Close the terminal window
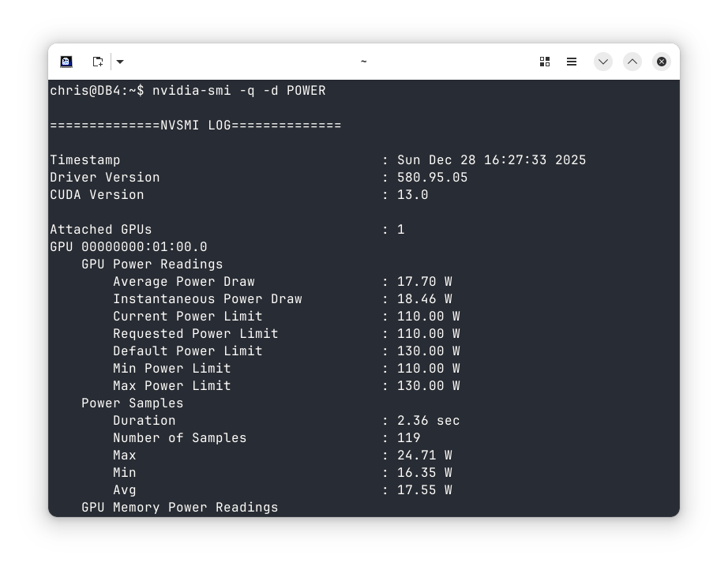 pyautogui.click(x=662, y=62)
